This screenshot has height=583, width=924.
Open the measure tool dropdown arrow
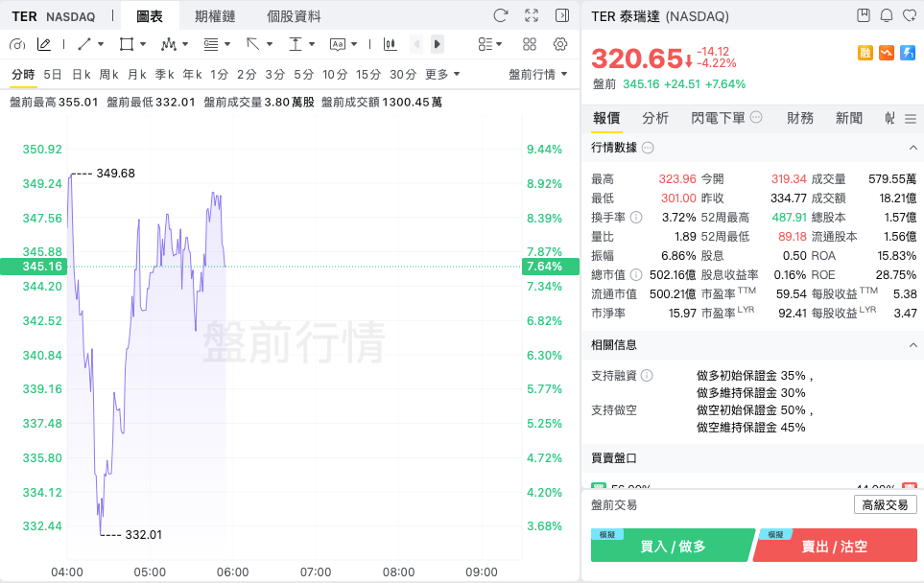coord(312,44)
